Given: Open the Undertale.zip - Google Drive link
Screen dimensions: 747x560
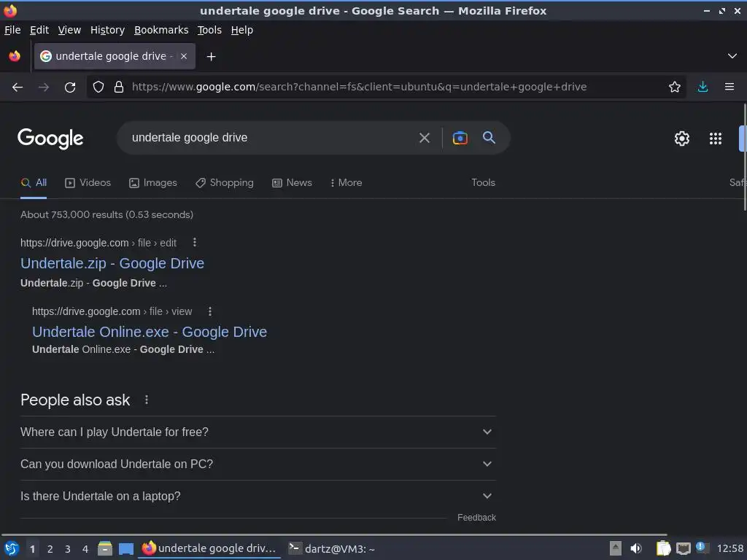Looking at the screenshot, I should 112,263.
